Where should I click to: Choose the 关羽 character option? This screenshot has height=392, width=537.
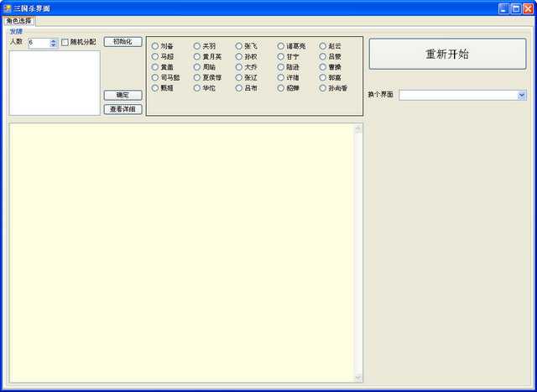197,46
